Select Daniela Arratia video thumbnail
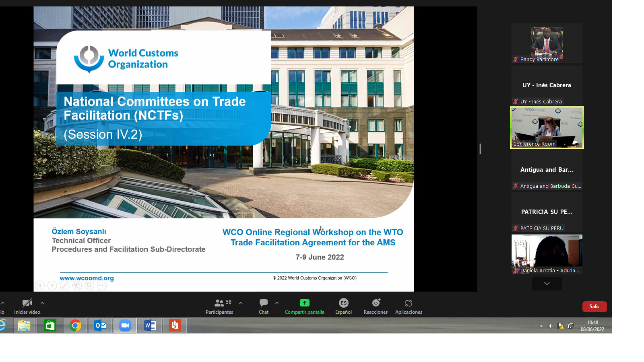The width and height of the screenshot is (644, 362). [547, 254]
